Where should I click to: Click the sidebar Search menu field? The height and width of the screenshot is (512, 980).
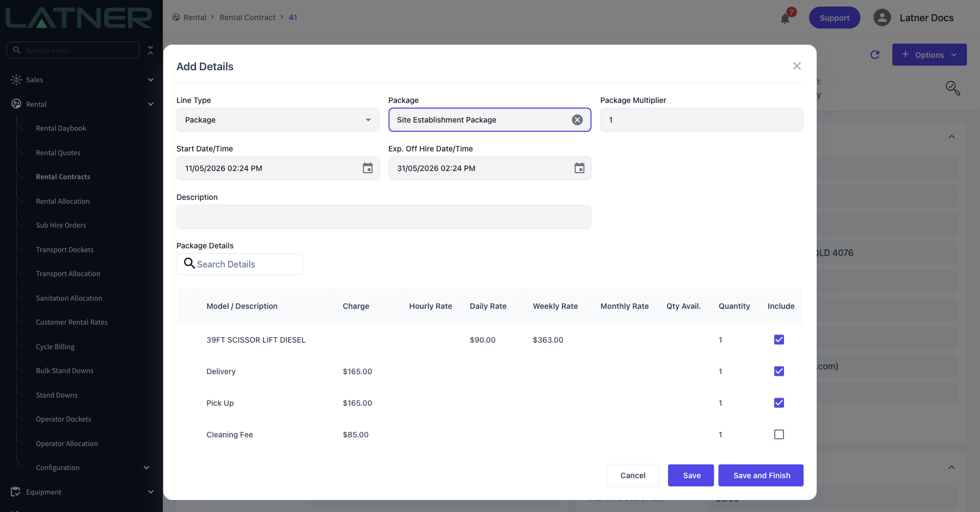coord(73,50)
